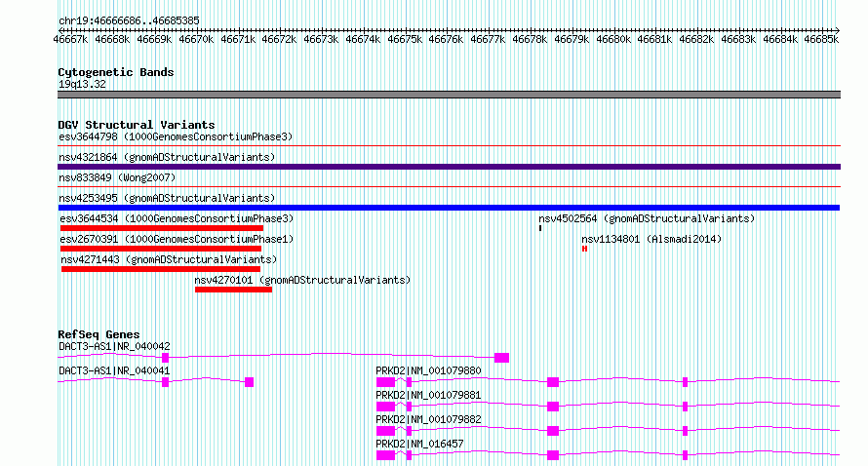
Task: Click first wide exon of PRKD2 NM_001079880
Action: point(386,382)
